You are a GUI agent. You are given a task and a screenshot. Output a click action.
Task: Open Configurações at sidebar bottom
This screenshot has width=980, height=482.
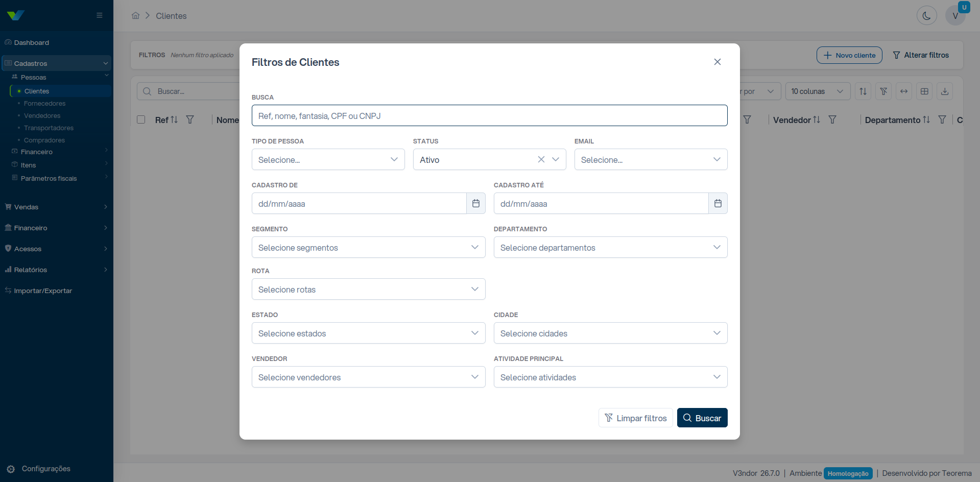[x=38, y=469]
